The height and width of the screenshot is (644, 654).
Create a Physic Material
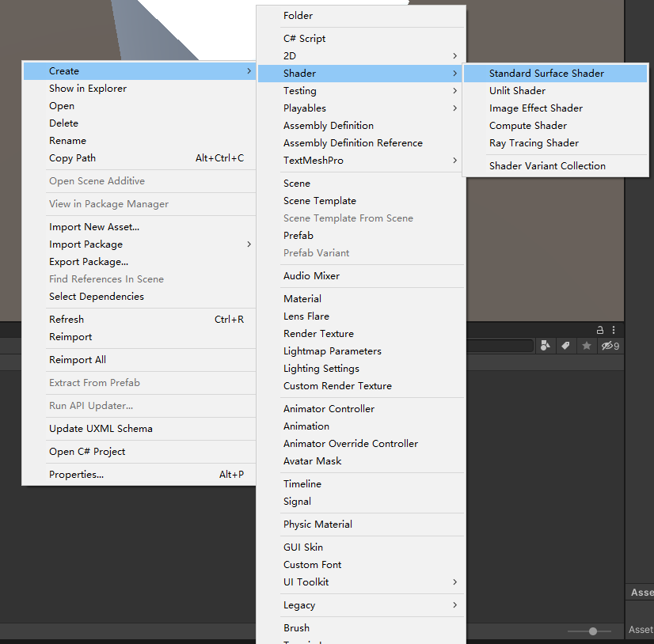pyautogui.click(x=361, y=525)
